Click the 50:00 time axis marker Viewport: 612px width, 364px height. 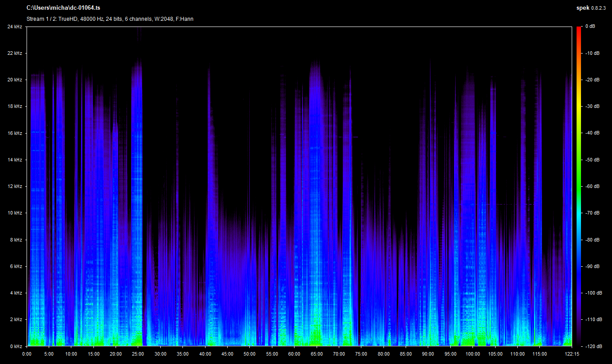click(249, 354)
